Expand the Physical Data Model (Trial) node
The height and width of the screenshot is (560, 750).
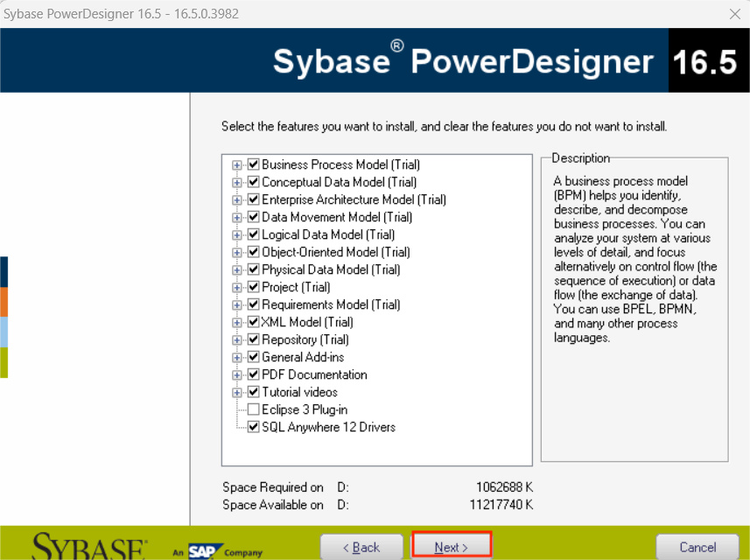(x=237, y=269)
